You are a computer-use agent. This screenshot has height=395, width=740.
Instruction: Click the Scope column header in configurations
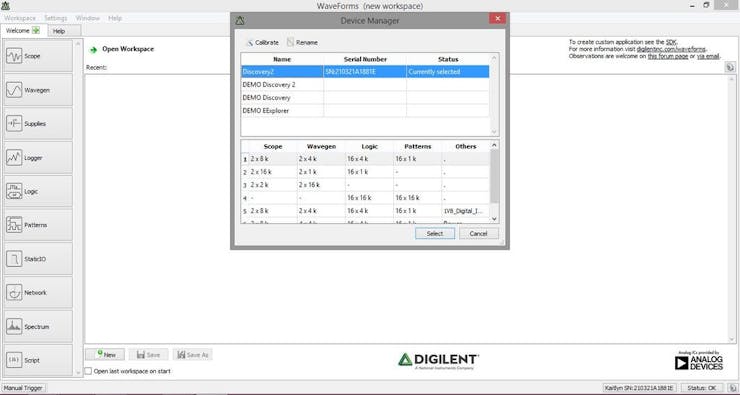coord(273,146)
